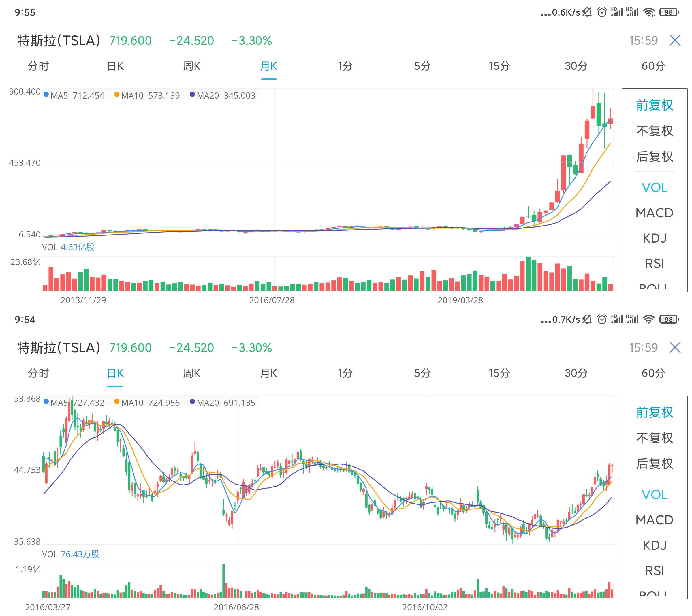Choose KDJ indicator in bottom chart panel
This screenshot has width=692, height=616.
coord(655,545)
